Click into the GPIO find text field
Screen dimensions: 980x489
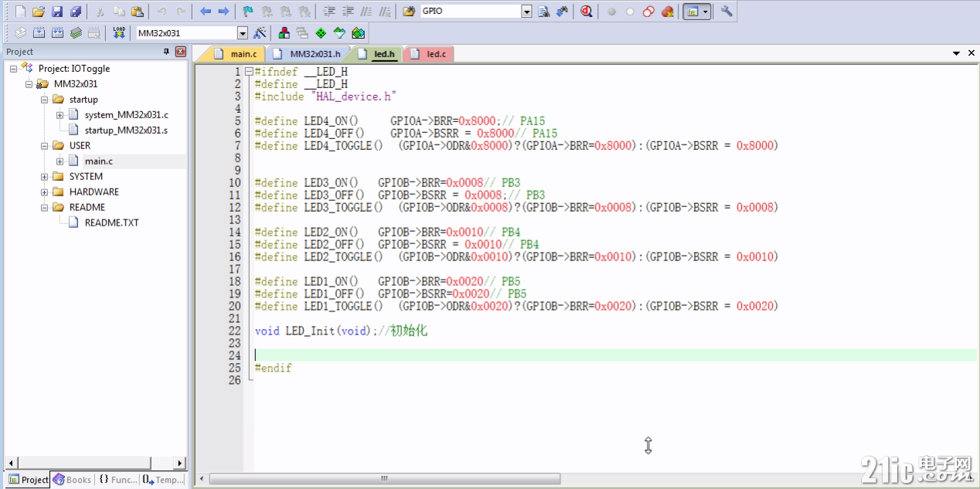coord(471,12)
